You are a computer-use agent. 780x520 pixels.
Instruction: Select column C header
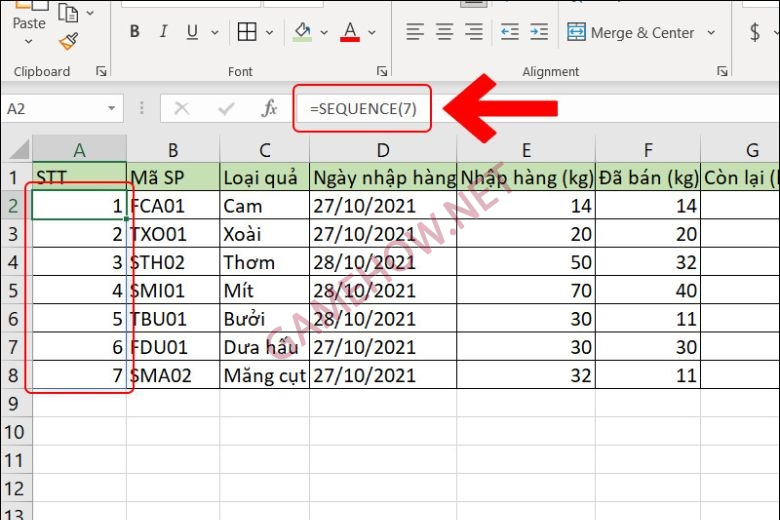(265, 150)
